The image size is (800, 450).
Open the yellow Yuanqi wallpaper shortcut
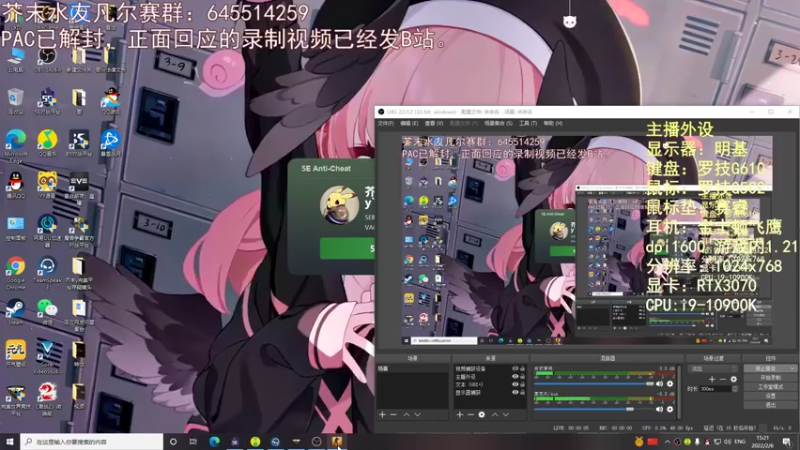coord(16,354)
